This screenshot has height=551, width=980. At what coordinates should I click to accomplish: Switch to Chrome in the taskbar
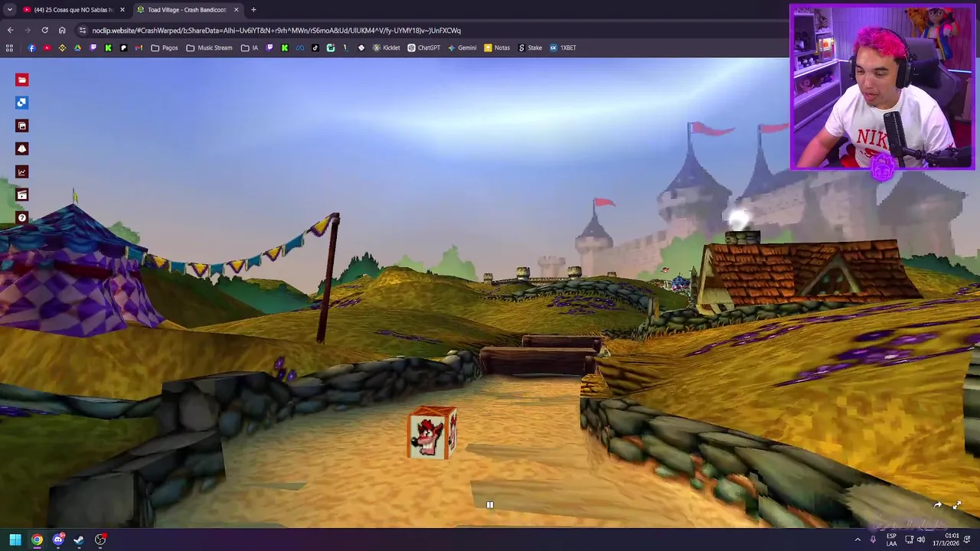pos(37,540)
